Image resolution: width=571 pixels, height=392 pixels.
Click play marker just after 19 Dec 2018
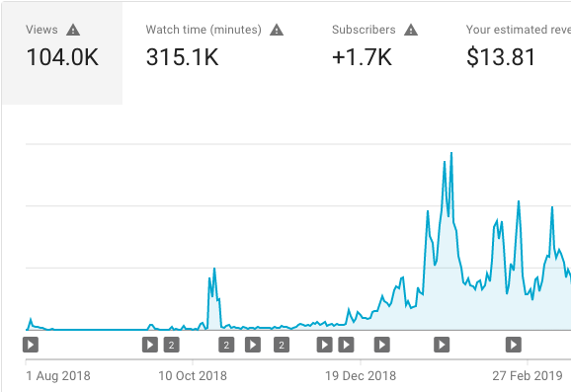point(382,345)
